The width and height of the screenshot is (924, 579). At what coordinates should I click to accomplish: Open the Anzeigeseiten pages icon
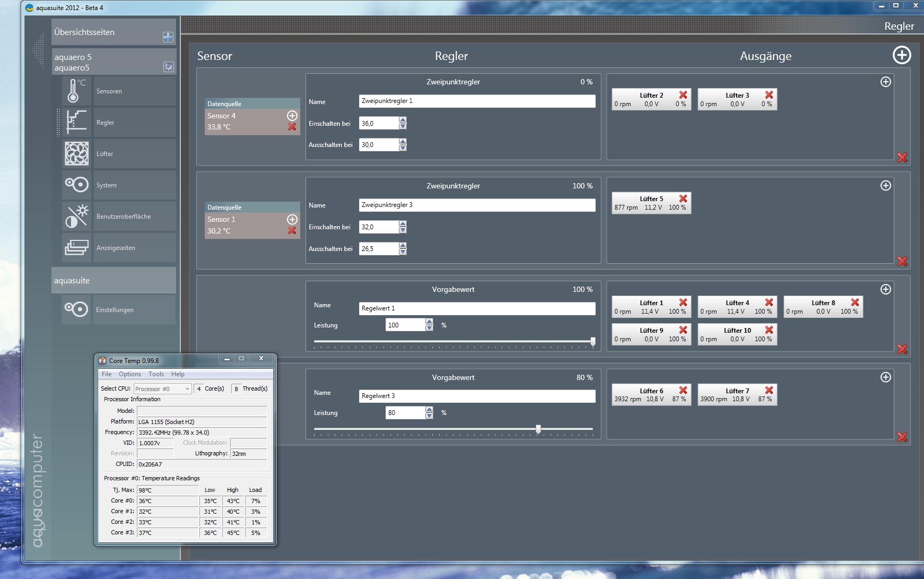click(76, 247)
